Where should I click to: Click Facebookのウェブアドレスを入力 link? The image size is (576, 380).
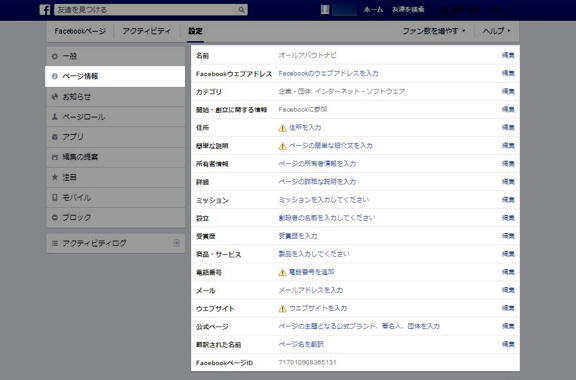click(328, 73)
